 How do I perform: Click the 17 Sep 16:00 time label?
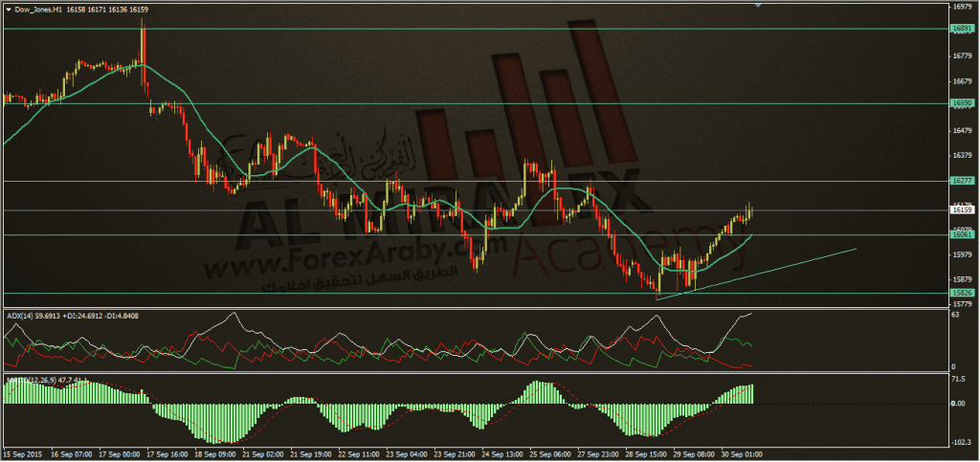[167, 454]
